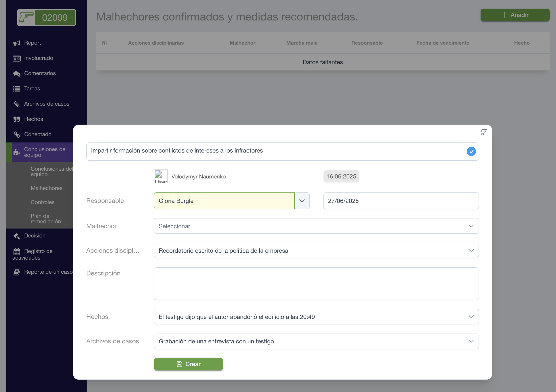Click the due date field 27/06/2025
The image size is (556, 392).
(401, 201)
